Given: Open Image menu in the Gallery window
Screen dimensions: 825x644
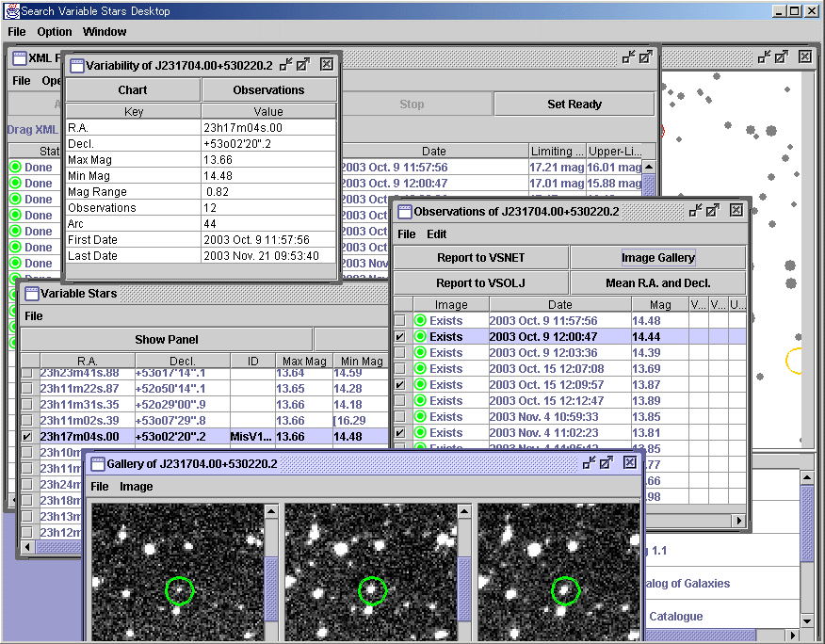Looking at the screenshot, I should click(x=137, y=487).
